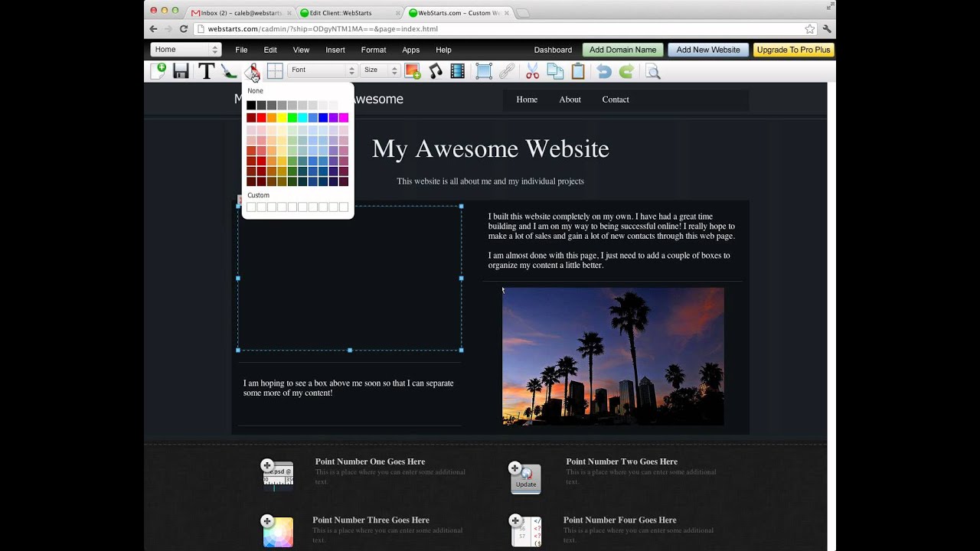Open the Size dropdown
This screenshot has width=980, height=551.
click(x=381, y=70)
